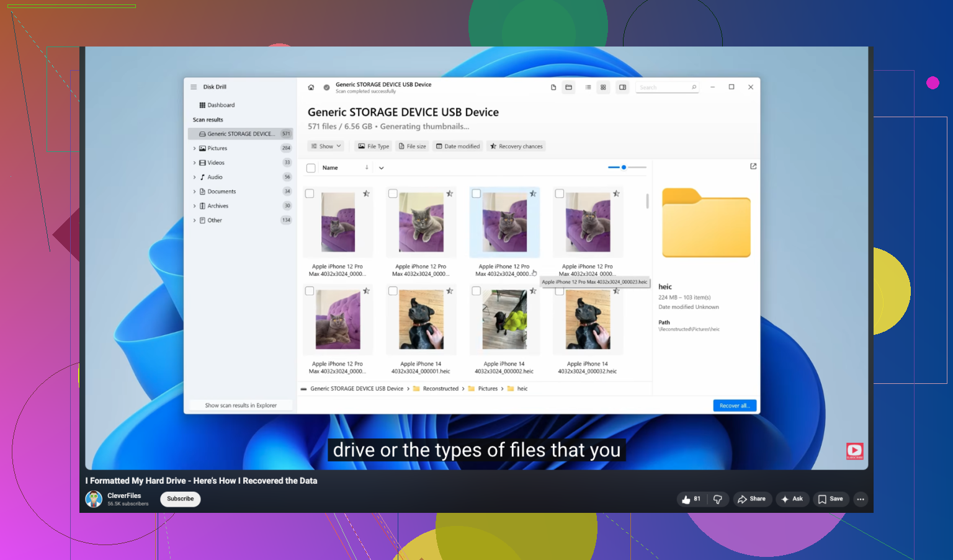This screenshot has height=560, width=953.
Task: Switch to grid thumbnails view icon
Action: (x=603, y=87)
